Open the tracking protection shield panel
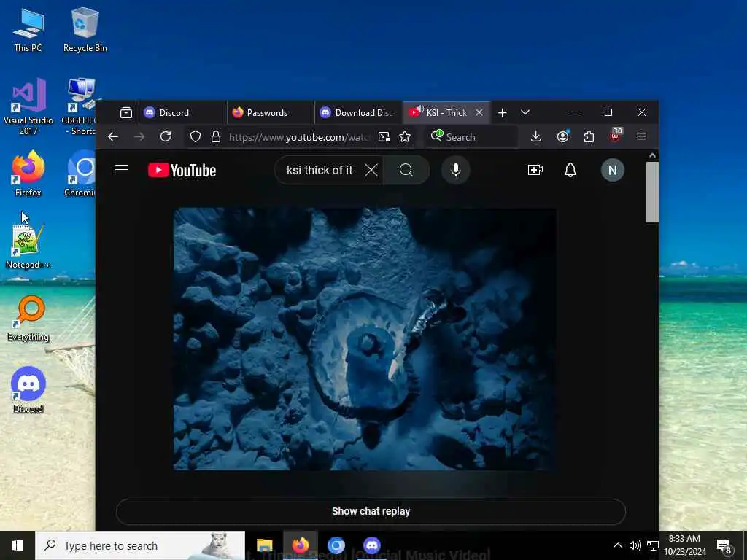Image resolution: width=747 pixels, height=560 pixels. [196, 137]
